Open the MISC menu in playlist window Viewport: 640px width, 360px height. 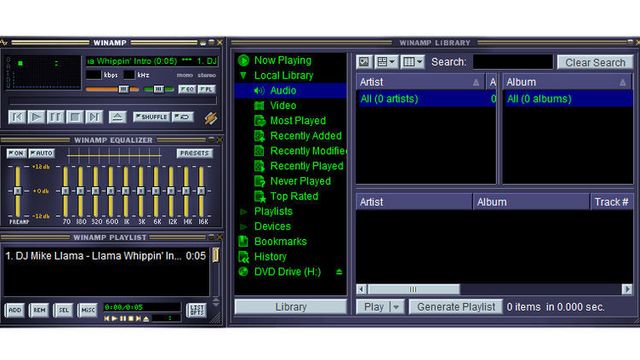click(87, 310)
